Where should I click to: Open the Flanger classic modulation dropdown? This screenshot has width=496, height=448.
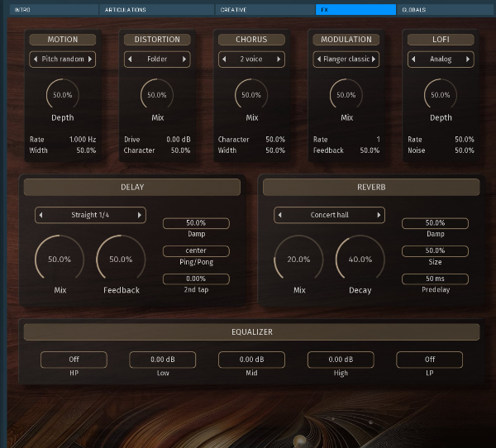(347, 60)
